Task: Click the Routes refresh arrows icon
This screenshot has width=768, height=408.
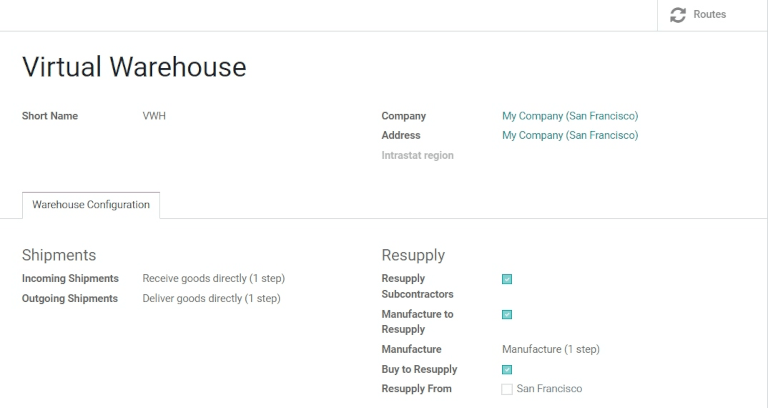Action: pyautogui.click(x=678, y=15)
